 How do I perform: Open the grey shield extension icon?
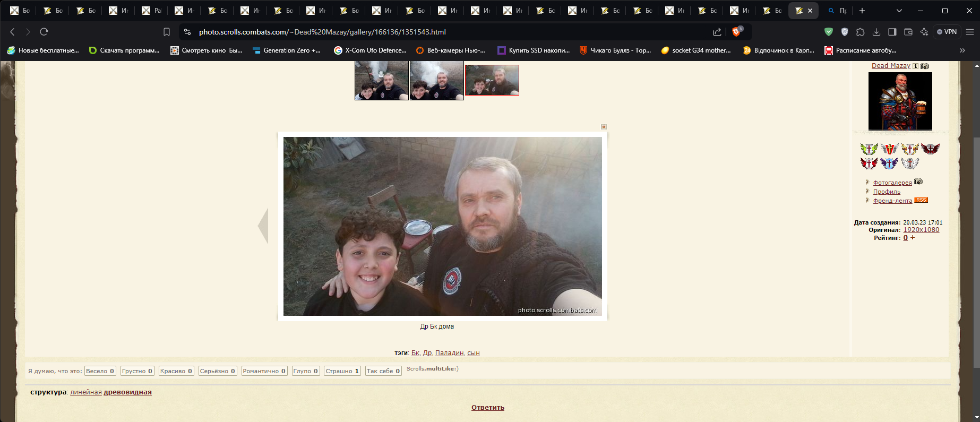click(x=845, y=32)
